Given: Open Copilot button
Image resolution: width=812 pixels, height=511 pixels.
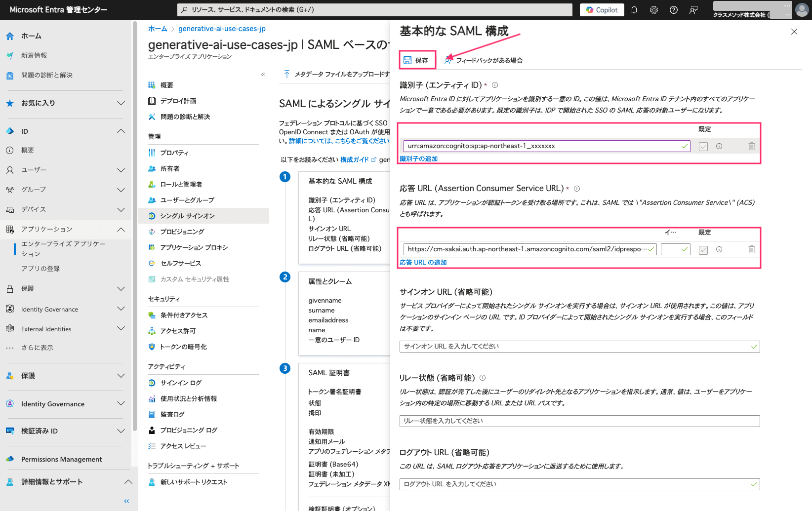Looking at the screenshot, I should [602, 10].
